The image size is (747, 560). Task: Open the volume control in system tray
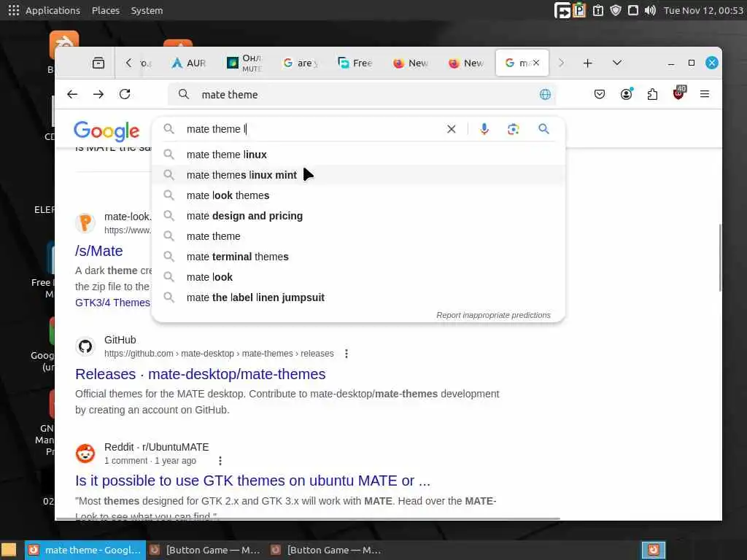click(650, 10)
